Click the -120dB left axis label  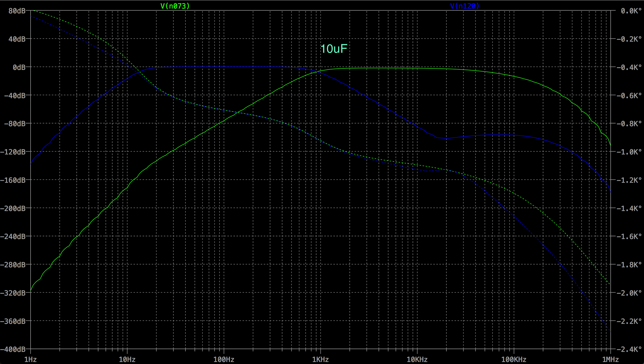pos(13,152)
